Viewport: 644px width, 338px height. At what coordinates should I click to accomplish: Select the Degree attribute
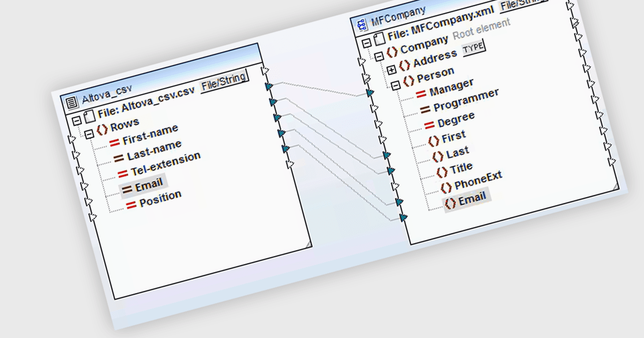pyautogui.click(x=456, y=119)
